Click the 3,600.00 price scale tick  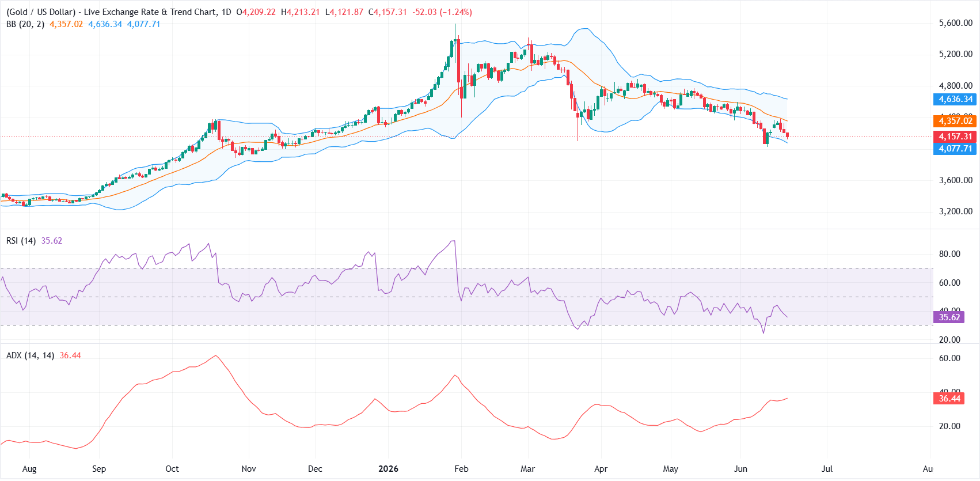[956, 180]
